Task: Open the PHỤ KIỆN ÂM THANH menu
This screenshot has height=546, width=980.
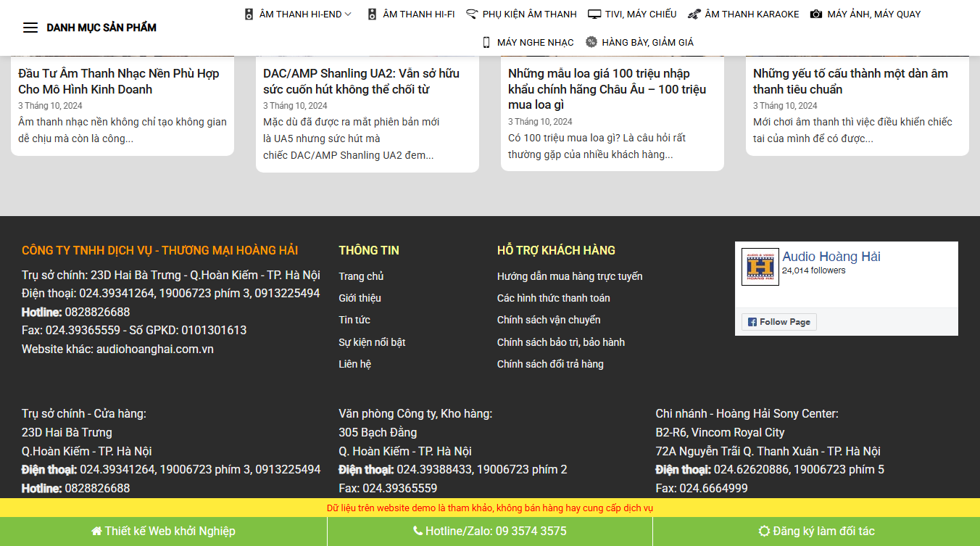Action: coord(521,13)
